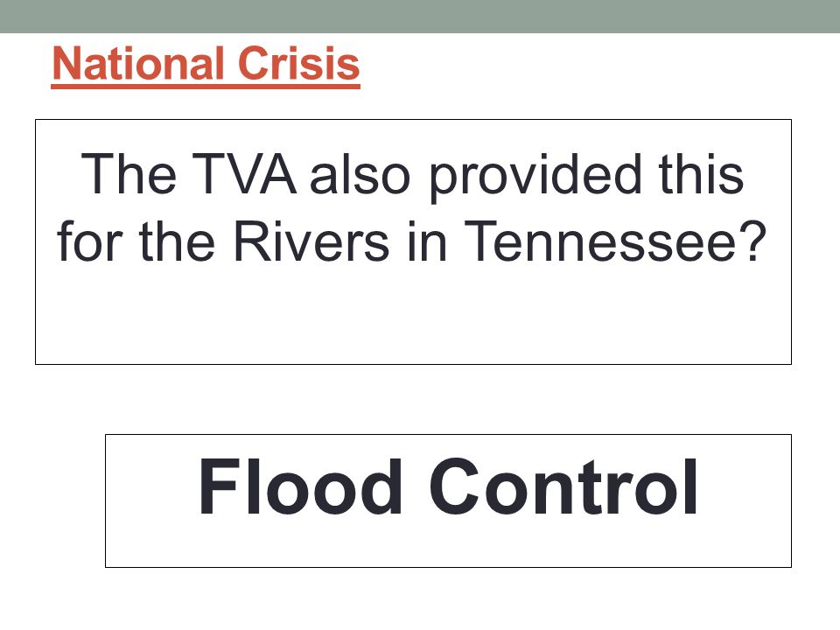Click the gray-green header bar

[420, 16]
